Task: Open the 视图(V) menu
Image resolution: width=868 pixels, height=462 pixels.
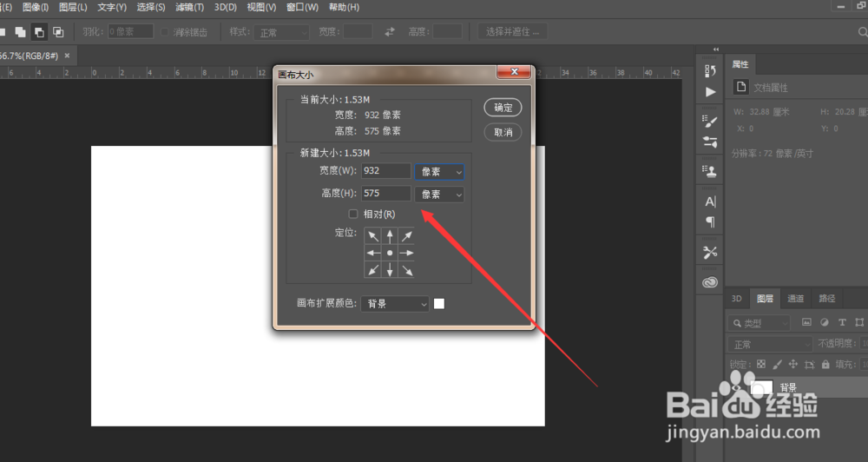Action: (x=261, y=7)
